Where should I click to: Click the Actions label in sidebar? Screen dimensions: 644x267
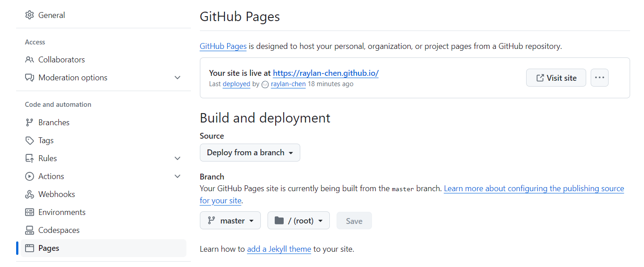point(51,176)
